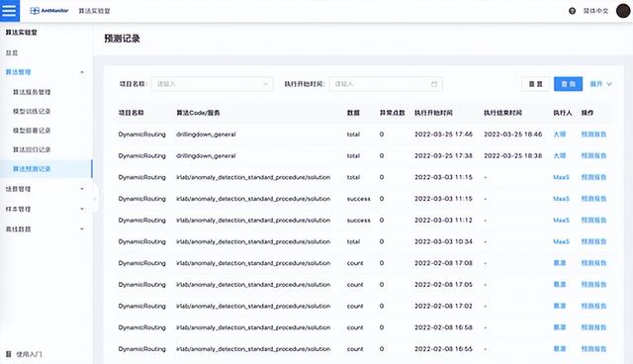Click the executor MaaS link for the 2022-03-03 10:34 row
This screenshot has width=633, height=364.
click(x=561, y=241)
